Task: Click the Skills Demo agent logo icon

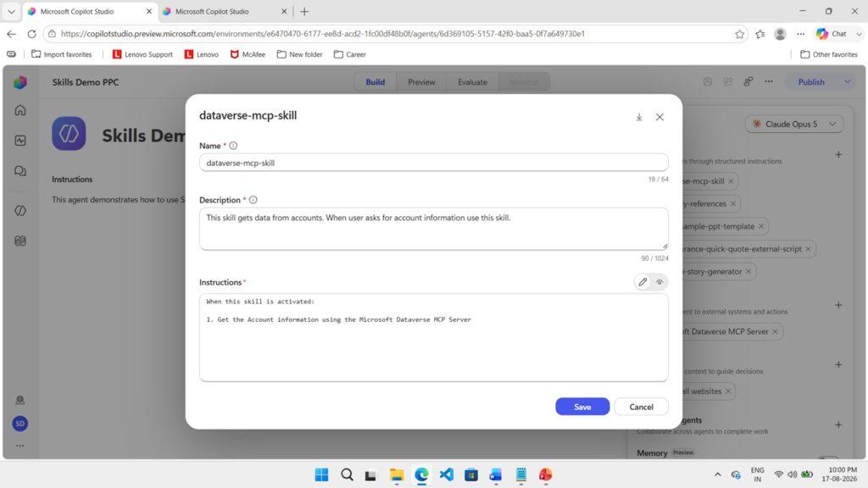Action: point(70,133)
